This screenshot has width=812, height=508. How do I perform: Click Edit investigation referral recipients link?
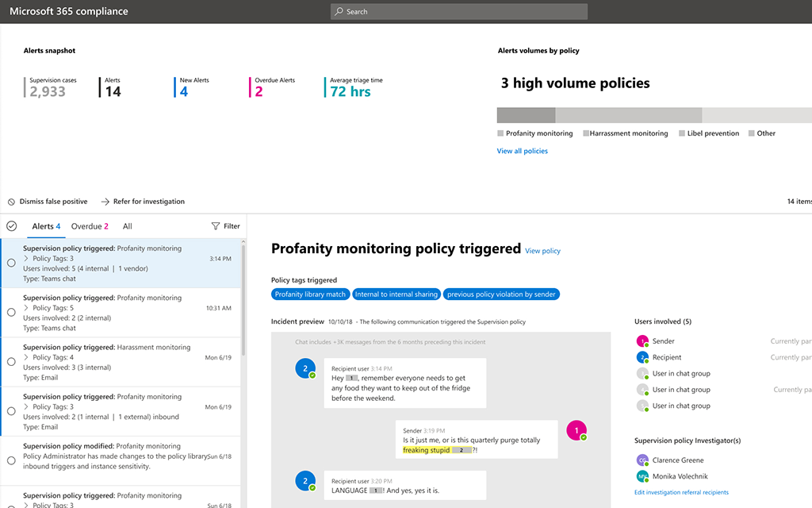[x=681, y=492]
